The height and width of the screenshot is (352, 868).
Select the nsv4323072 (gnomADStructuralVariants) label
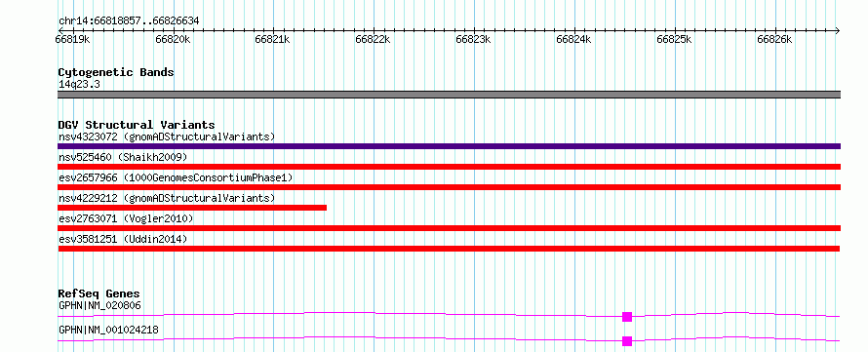(167, 137)
